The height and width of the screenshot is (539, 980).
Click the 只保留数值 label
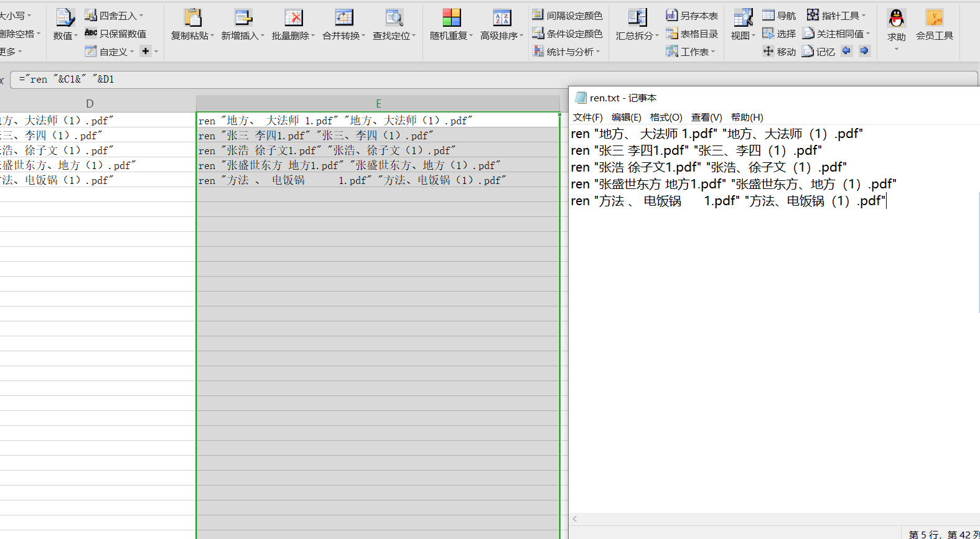pyautogui.click(x=123, y=34)
